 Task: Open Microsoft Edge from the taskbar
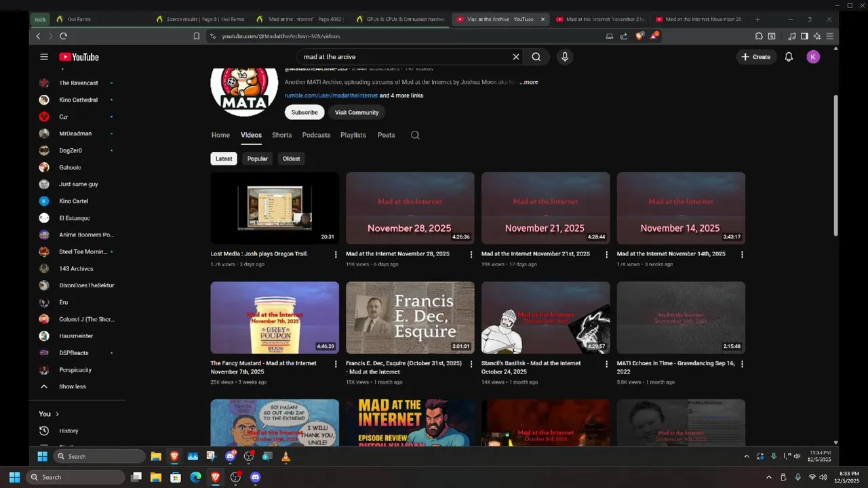pyautogui.click(x=195, y=477)
